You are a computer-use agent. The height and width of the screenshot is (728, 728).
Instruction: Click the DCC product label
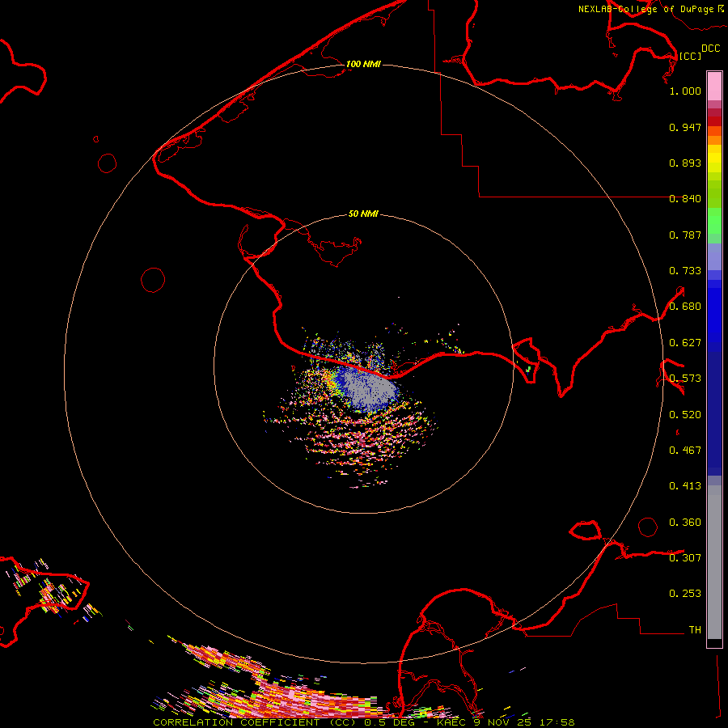coord(710,49)
